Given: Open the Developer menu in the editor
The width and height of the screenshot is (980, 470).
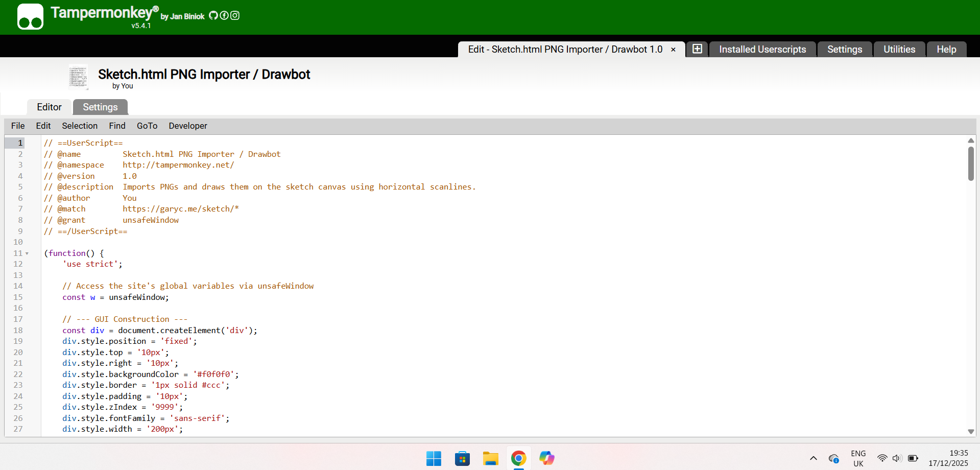Looking at the screenshot, I should [x=188, y=126].
